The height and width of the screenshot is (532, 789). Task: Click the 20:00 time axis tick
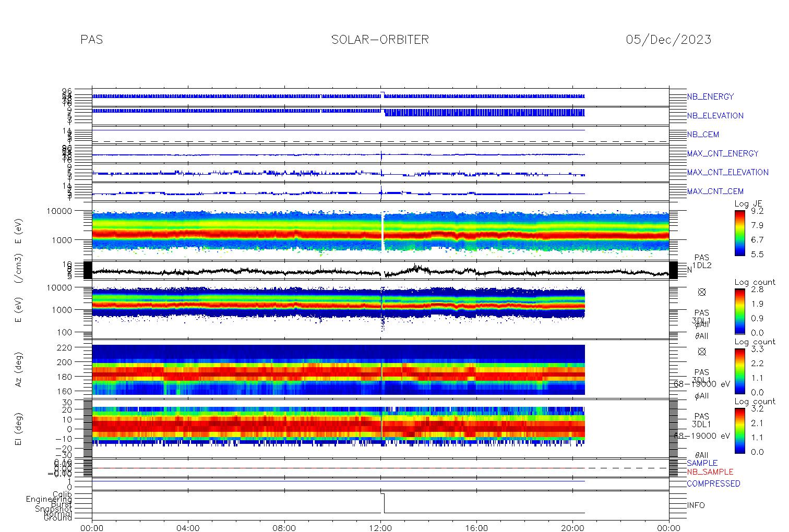click(573, 528)
